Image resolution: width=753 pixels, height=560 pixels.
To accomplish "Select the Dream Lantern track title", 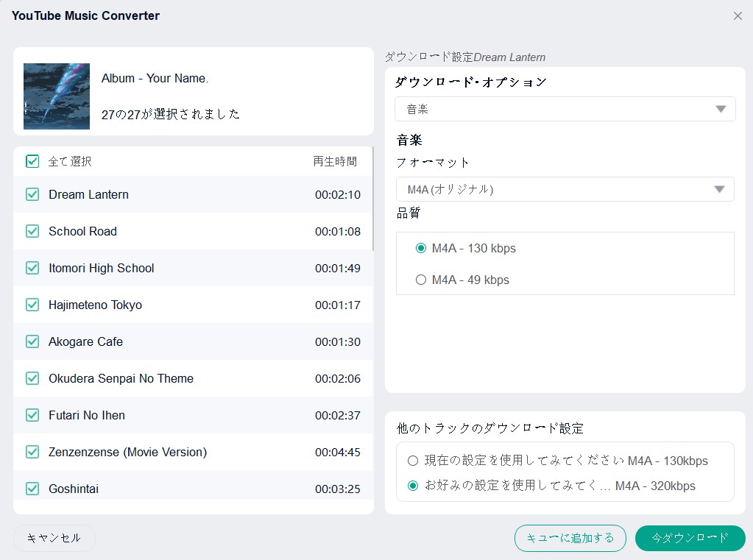I will [89, 194].
